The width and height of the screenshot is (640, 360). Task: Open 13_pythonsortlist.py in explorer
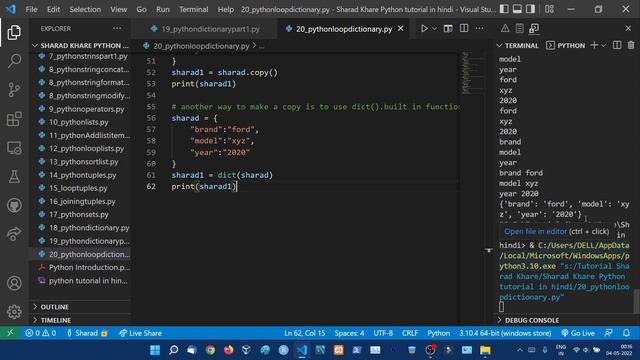[84, 162]
